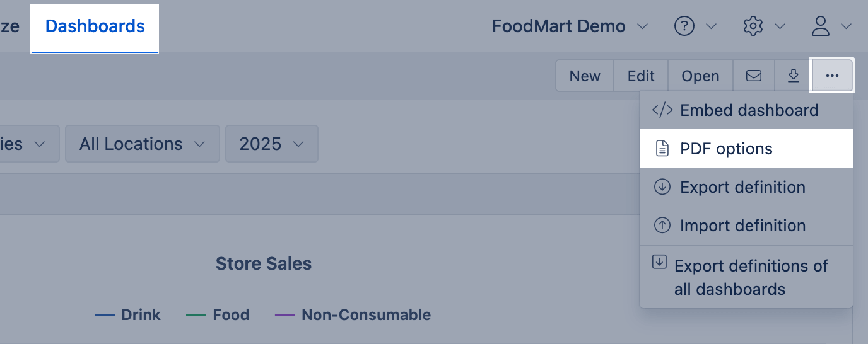868x344 pixels.
Task: Click the PDF options document icon
Action: 662,149
